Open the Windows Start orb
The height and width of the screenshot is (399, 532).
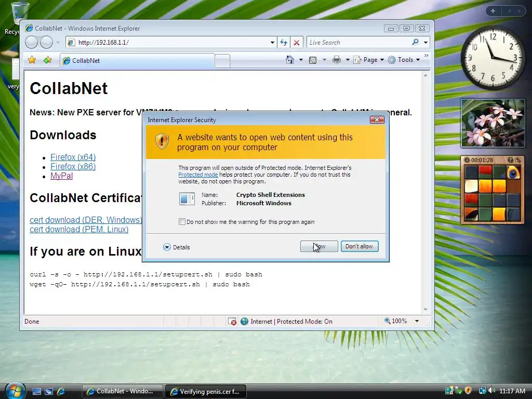click(14, 391)
